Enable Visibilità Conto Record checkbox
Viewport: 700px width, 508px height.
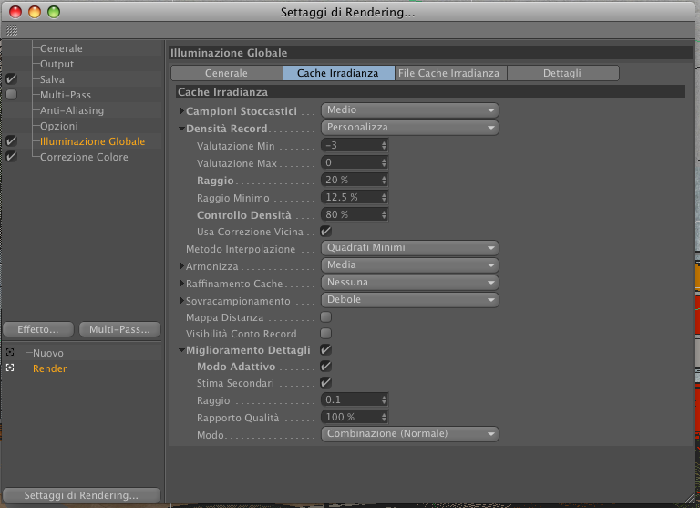(x=326, y=333)
